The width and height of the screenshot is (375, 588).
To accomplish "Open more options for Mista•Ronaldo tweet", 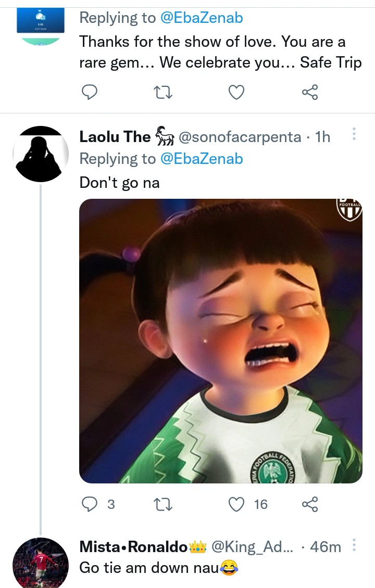I will point(354,545).
